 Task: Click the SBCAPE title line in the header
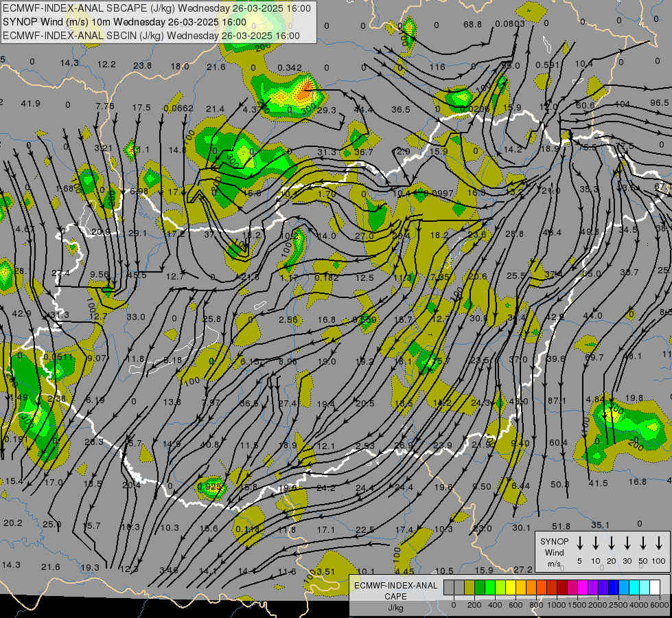click(157, 8)
